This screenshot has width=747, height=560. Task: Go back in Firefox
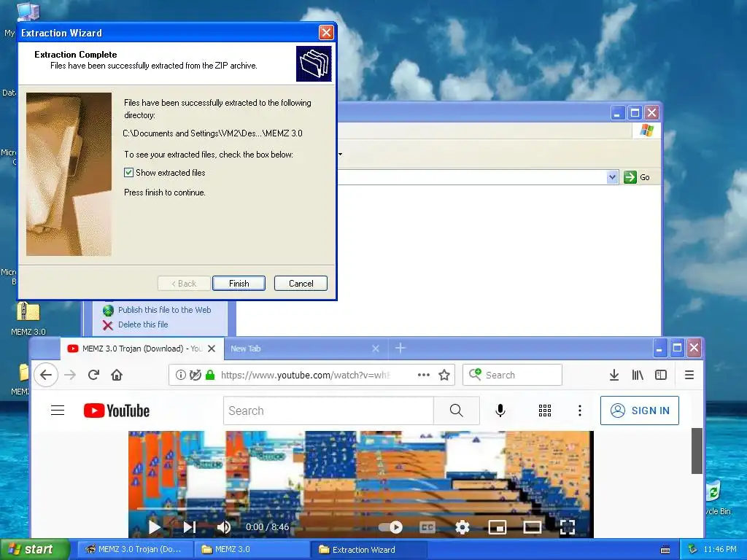click(x=46, y=375)
